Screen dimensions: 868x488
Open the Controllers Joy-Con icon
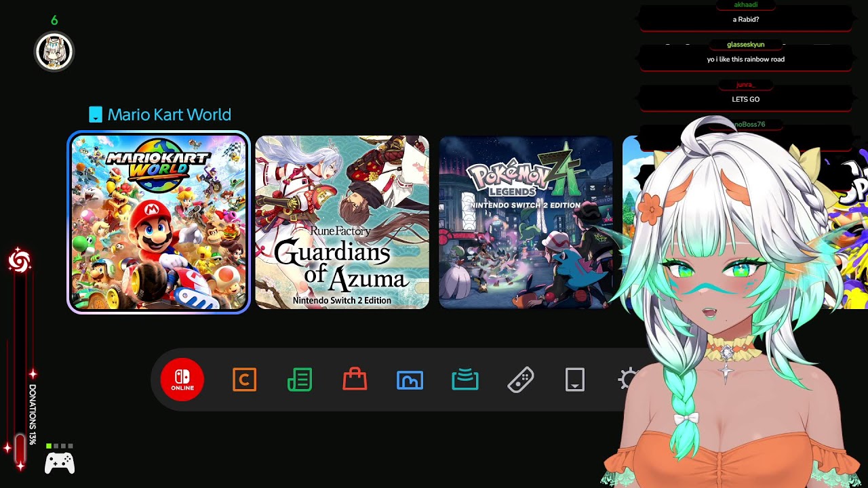click(520, 380)
